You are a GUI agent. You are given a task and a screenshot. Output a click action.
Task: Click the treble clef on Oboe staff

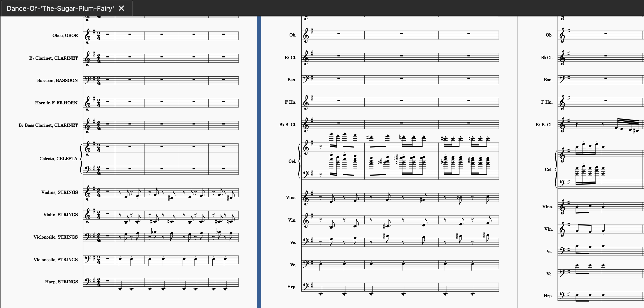click(x=88, y=36)
